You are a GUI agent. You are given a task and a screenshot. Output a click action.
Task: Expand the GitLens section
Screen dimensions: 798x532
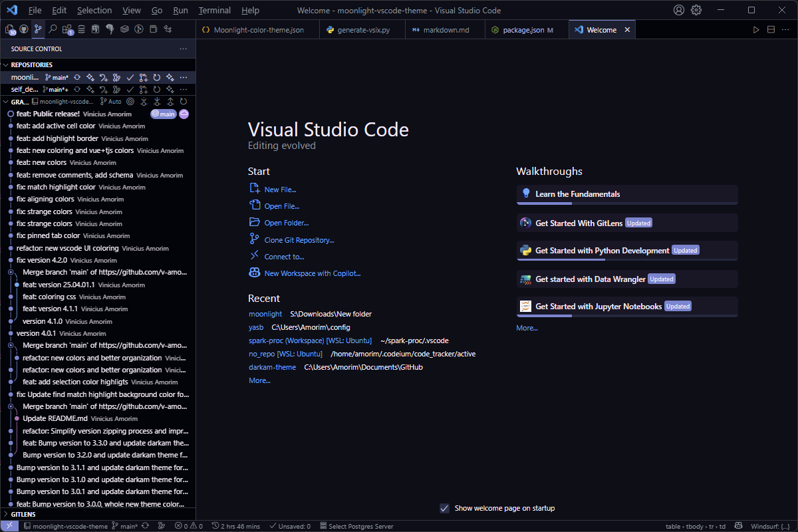click(5, 514)
